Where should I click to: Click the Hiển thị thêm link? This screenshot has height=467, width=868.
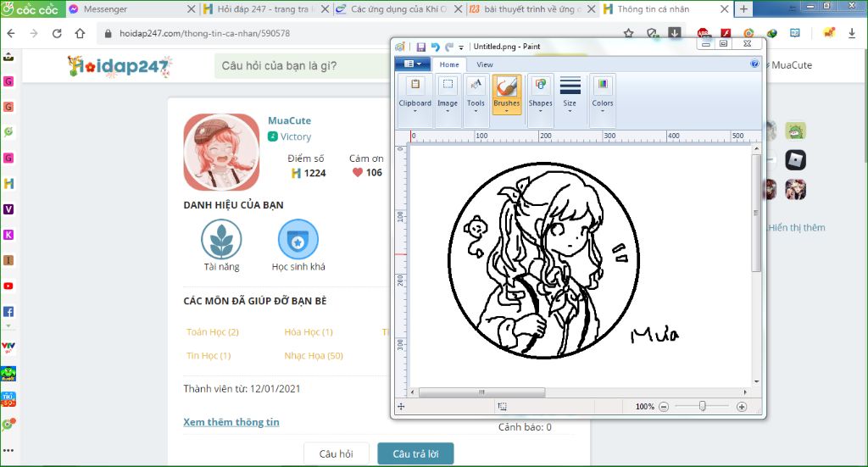[x=797, y=227]
